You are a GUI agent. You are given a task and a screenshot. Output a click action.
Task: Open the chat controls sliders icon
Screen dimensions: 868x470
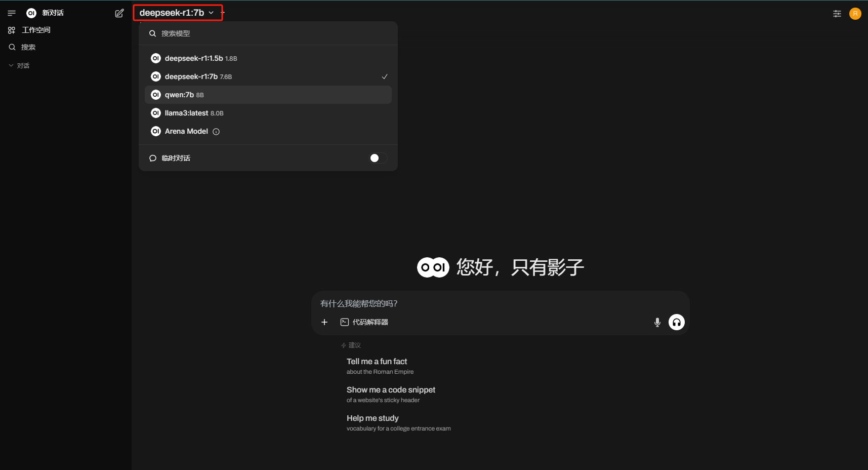[837, 14]
